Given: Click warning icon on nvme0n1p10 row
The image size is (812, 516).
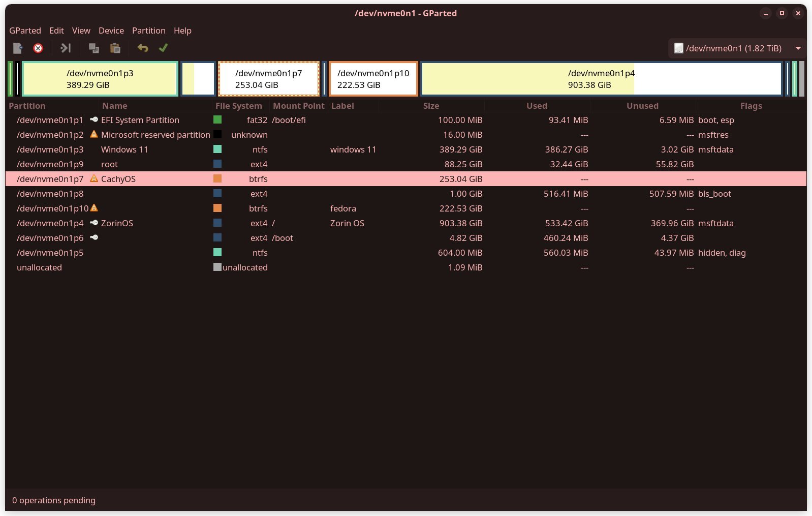Looking at the screenshot, I should (94, 208).
